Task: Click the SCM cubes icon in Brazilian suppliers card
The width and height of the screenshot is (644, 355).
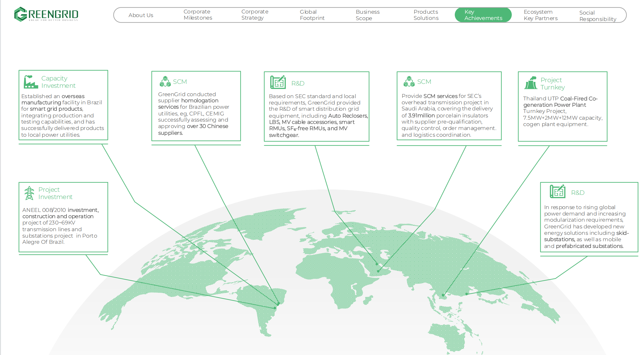Action: tap(165, 81)
